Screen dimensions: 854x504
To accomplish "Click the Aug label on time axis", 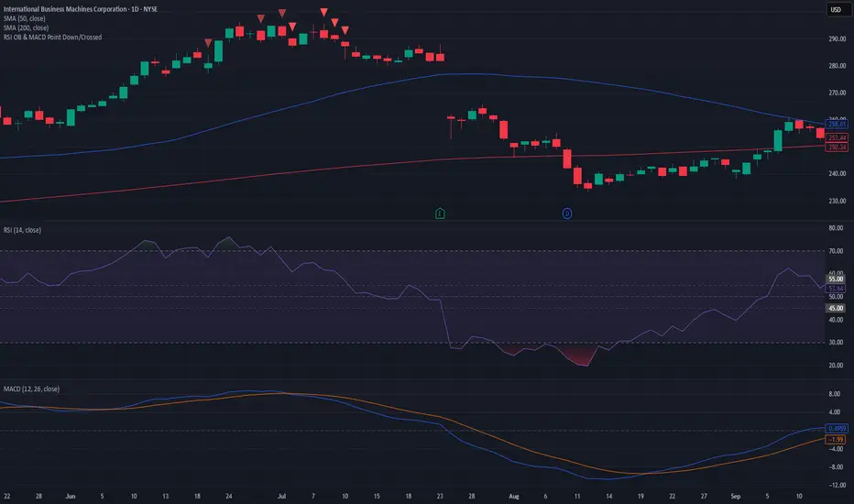I will tap(514, 497).
